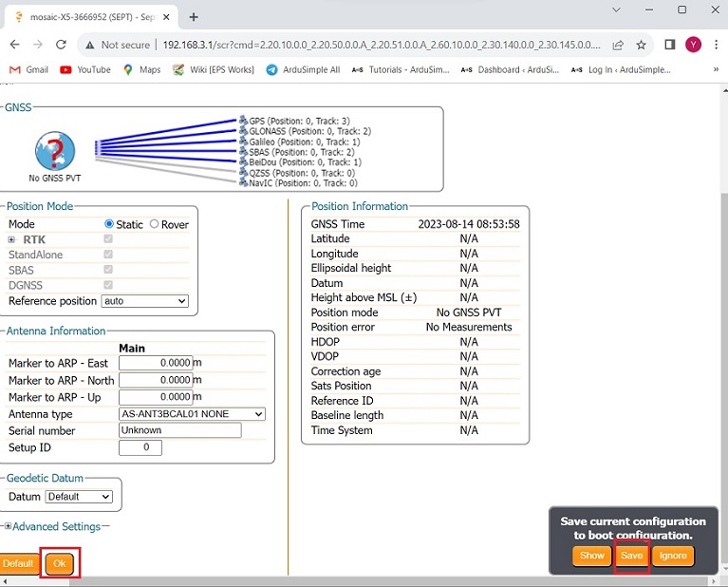Select the Static mode radio button

[x=110, y=224]
